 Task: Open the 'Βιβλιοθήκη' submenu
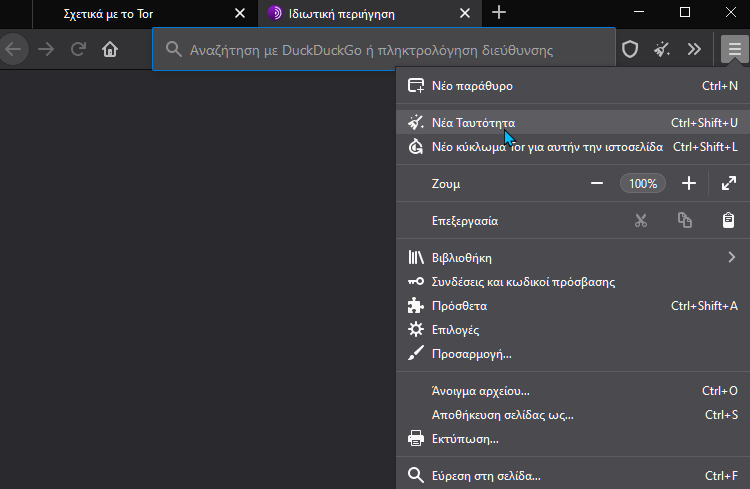pyautogui.click(x=573, y=257)
